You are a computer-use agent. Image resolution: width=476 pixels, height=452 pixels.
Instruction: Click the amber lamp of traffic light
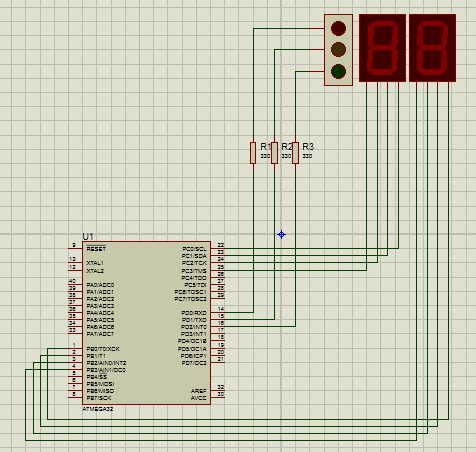click(338, 49)
